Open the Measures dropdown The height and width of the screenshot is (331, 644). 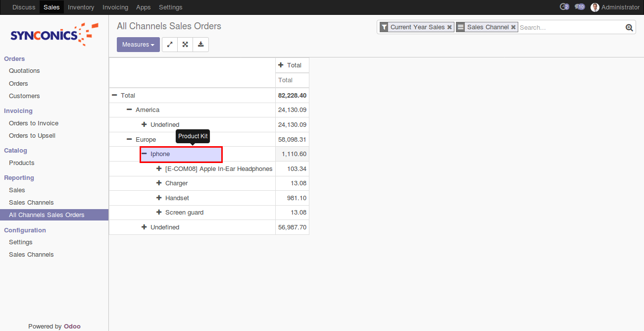[138, 45]
